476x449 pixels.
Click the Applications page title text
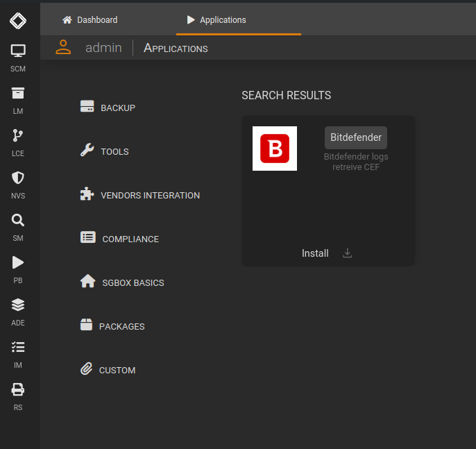(x=176, y=48)
